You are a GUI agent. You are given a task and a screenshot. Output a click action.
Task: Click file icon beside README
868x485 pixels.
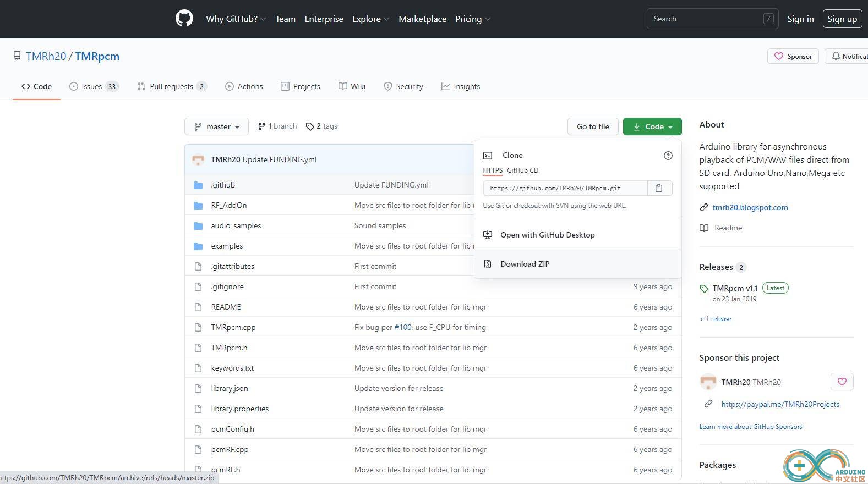pyautogui.click(x=198, y=307)
